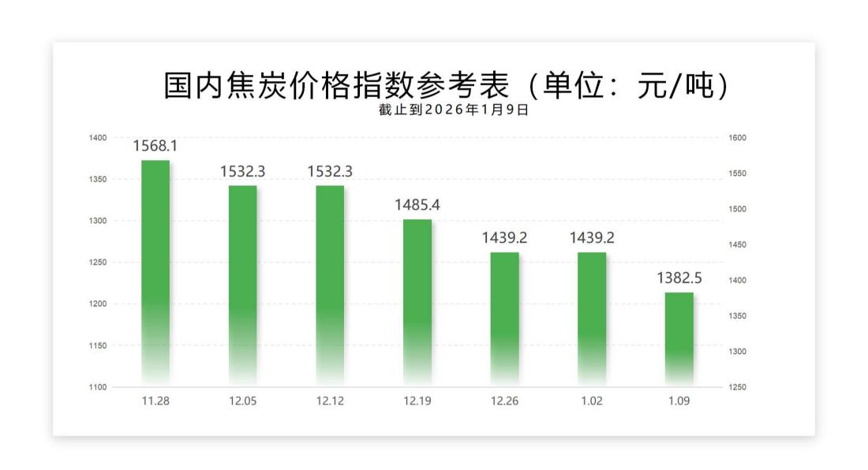Click the 1450 right axis value

click(x=737, y=245)
